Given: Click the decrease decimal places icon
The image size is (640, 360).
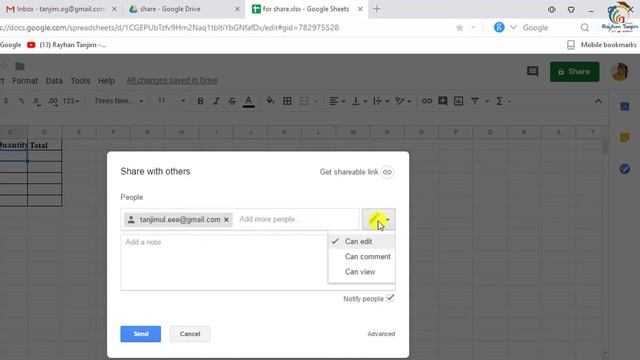Looking at the screenshot, I should click(x=37, y=101).
